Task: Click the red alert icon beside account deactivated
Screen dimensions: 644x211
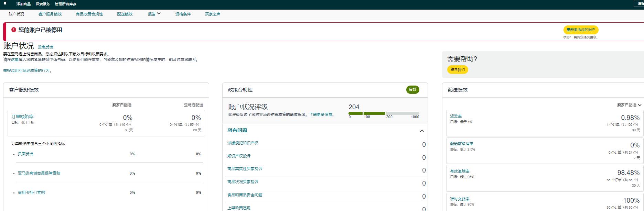Action: (14, 30)
